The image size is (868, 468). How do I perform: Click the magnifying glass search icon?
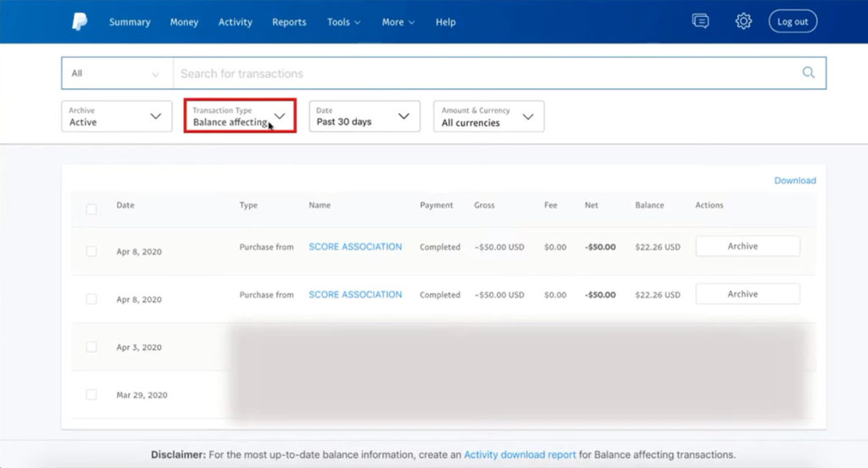(x=809, y=73)
